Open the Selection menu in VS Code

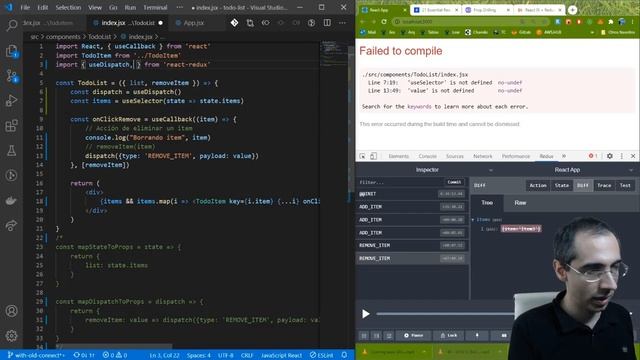[68, 7]
